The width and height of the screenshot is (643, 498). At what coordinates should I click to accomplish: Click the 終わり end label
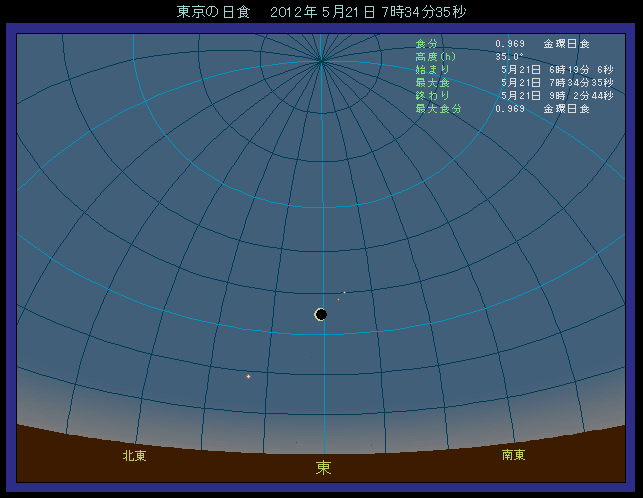click(435, 95)
